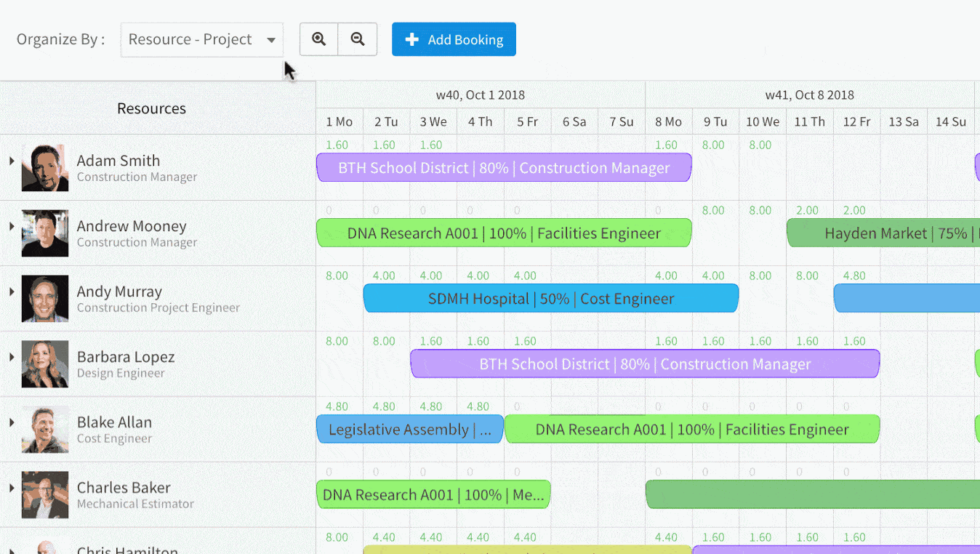Click Andy Murray's 4.80 hours on 12 Fr
Screen dimensions: 980x554
tap(854, 276)
